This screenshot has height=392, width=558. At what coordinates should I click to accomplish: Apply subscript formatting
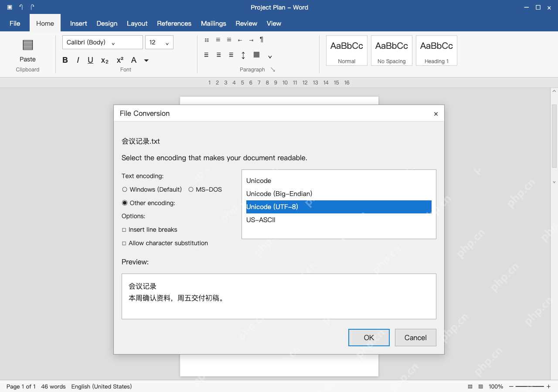pos(105,61)
